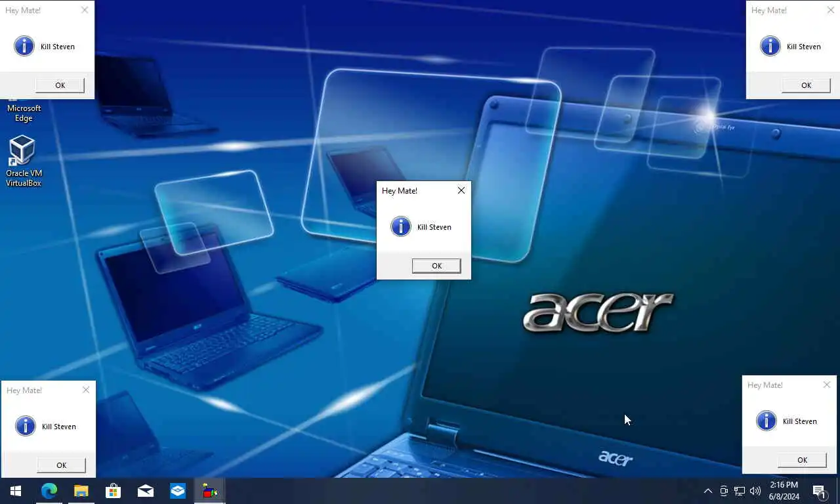Click the Meet Now camera tray icon
Viewport: 840px width, 504px height.
pos(724,491)
